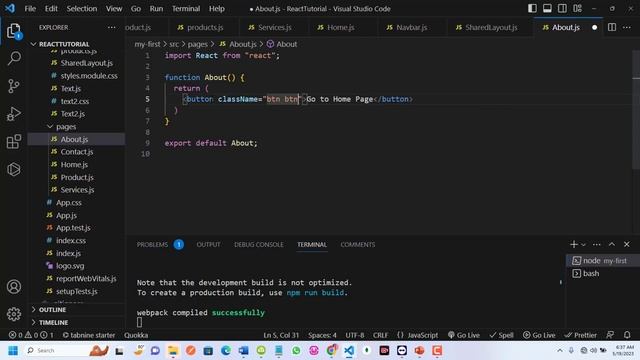Open the Go menu
640x360 pixels.
click(x=136, y=9)
